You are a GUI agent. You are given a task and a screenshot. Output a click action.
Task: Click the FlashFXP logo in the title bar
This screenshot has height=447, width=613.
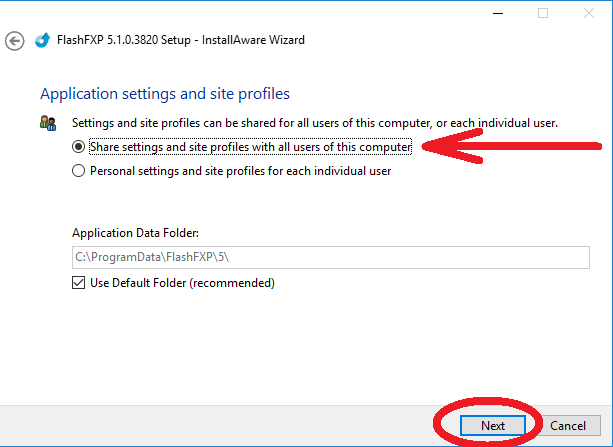coord(42,41)
